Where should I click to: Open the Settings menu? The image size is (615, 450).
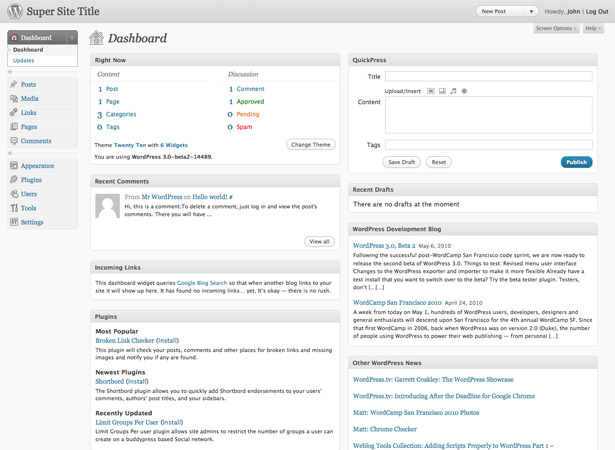click(32, 222)
